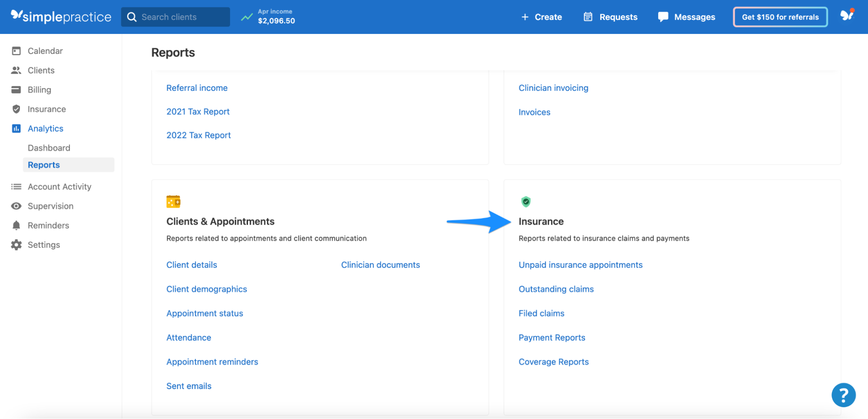Viewport: 868px width, 419px height.
Task: Open the Outstanding claims report
Action: (556, 289)
